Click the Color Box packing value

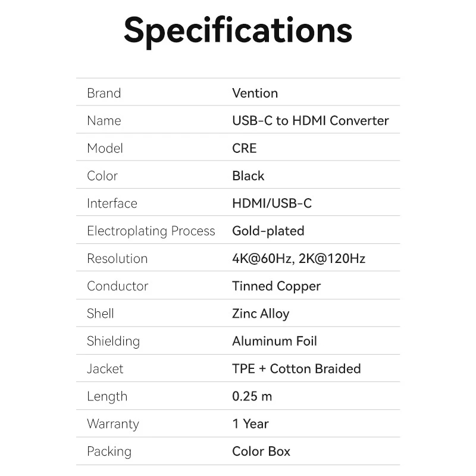261,452
